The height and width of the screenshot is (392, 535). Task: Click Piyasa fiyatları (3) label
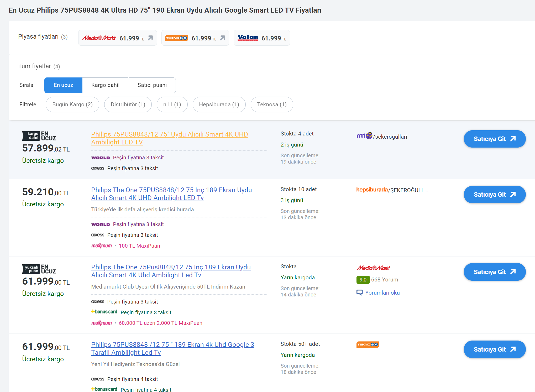43,36
